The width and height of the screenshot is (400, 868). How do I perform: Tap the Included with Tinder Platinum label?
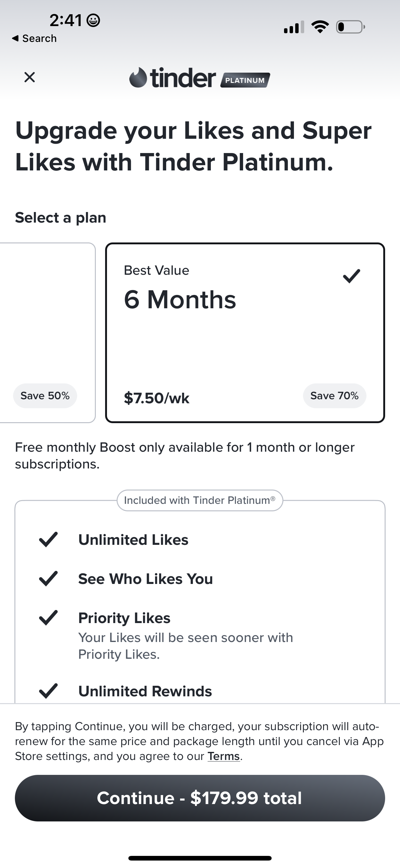click(200, 500)
